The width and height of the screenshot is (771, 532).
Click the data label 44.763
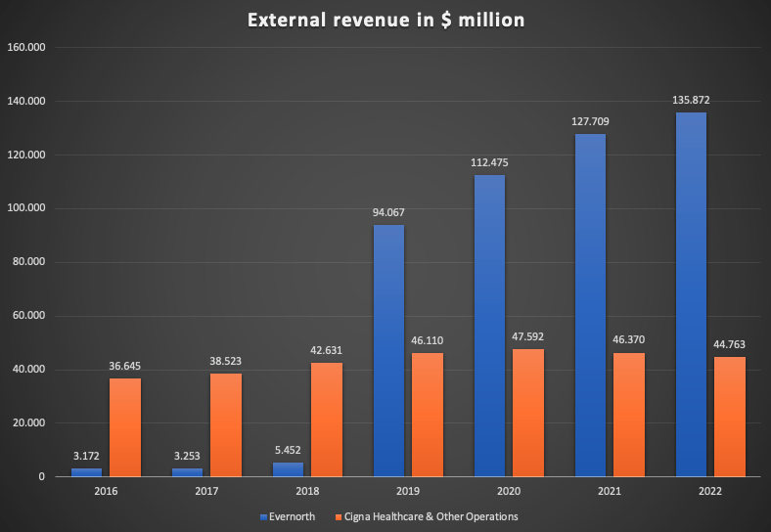point(730,344)
